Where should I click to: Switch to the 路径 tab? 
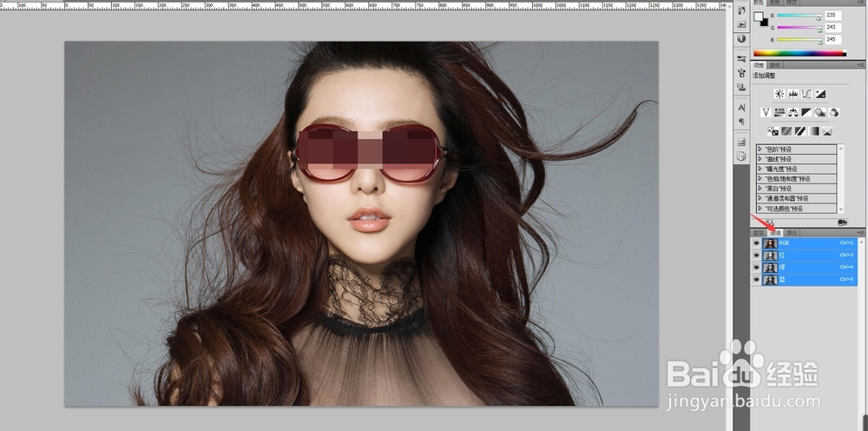[x=792, y=233]
